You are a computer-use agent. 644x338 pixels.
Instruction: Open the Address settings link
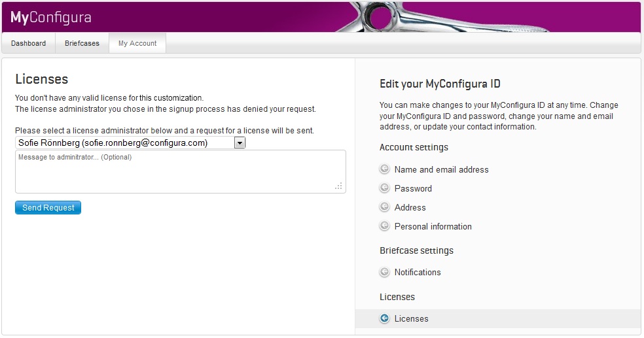point(410,207)
